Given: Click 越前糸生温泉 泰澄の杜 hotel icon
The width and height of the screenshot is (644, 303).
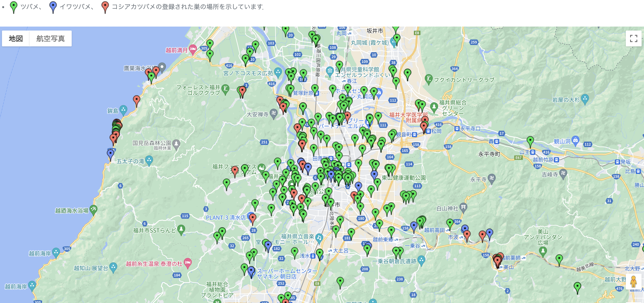Looking at the screenshot, I should pos(188,263).
